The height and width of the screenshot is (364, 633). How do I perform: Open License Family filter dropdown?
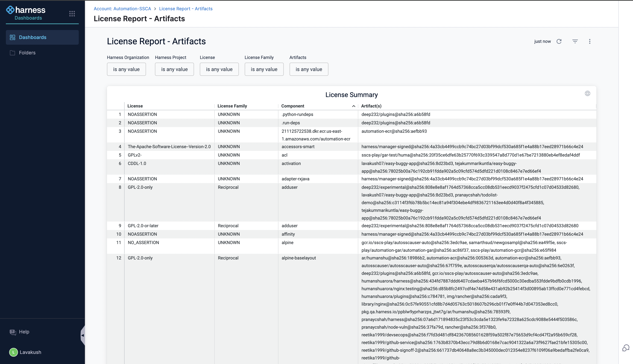pyautogui.click(x=264, y=69)
